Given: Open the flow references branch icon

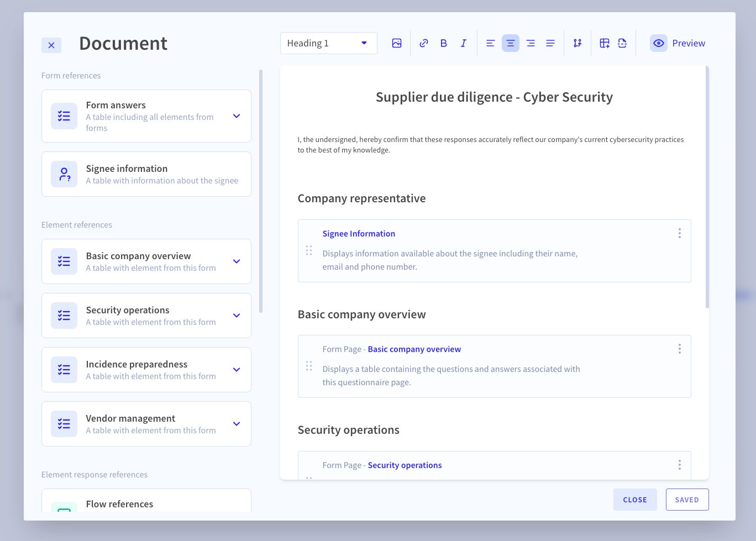Looking at the screenshot, I should [x=577, y=43].
